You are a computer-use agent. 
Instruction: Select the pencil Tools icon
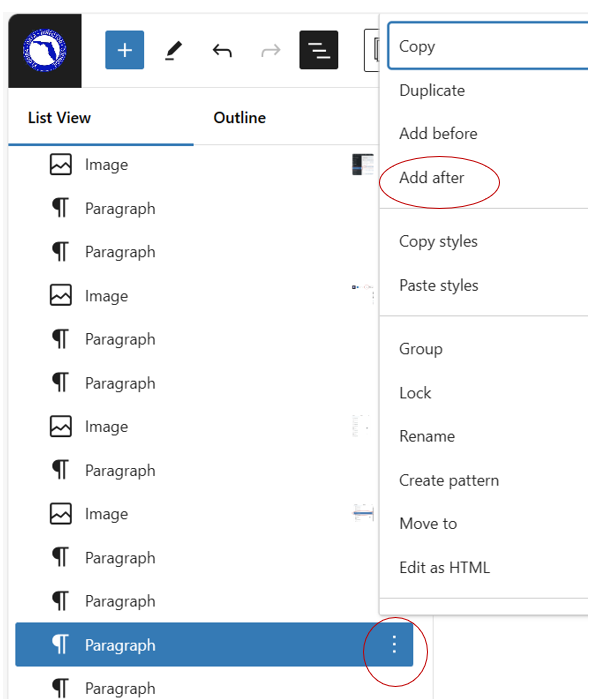(x=173, y=50)
